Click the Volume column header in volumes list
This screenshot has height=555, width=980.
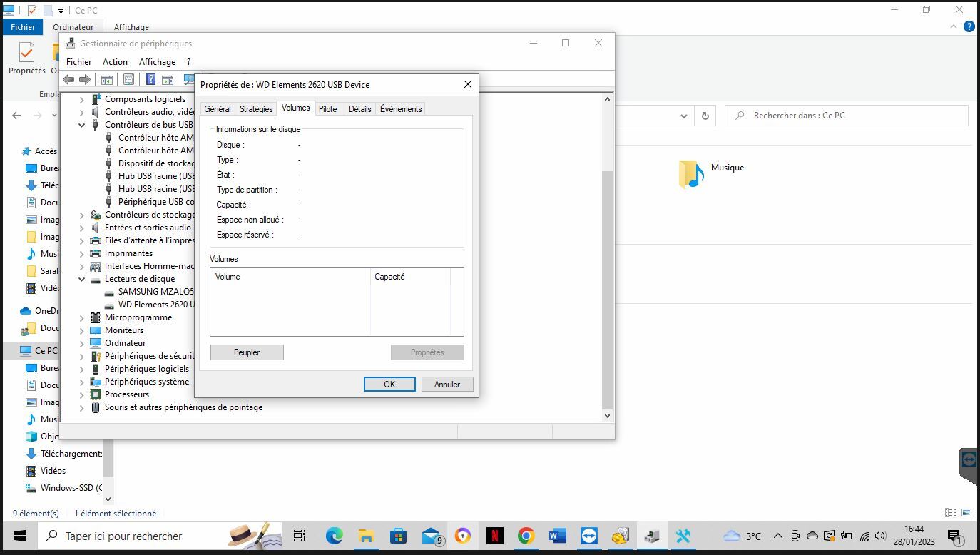(290, 277)
